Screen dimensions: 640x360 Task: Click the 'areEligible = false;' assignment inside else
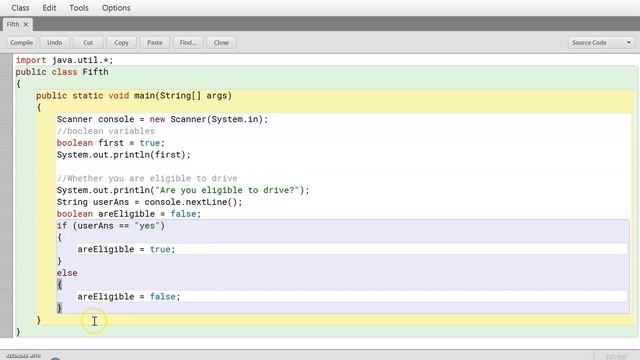[x=129, y=297]
